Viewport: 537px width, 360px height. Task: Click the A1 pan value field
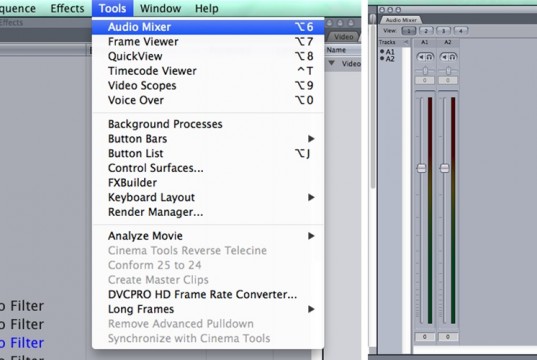425,80
